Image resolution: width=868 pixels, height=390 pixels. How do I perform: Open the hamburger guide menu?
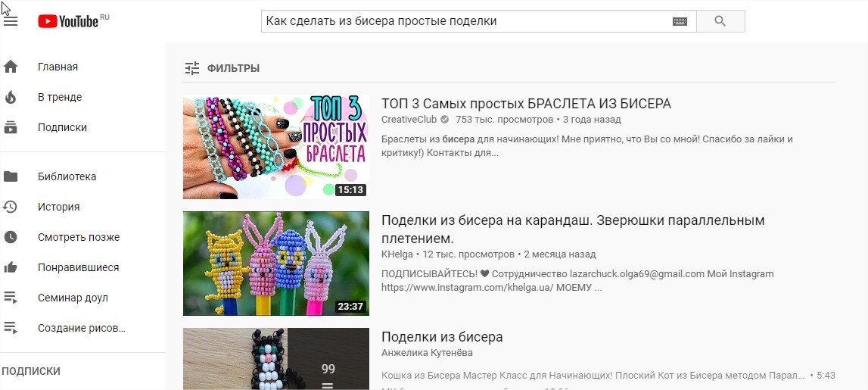[x=11, y=21]
